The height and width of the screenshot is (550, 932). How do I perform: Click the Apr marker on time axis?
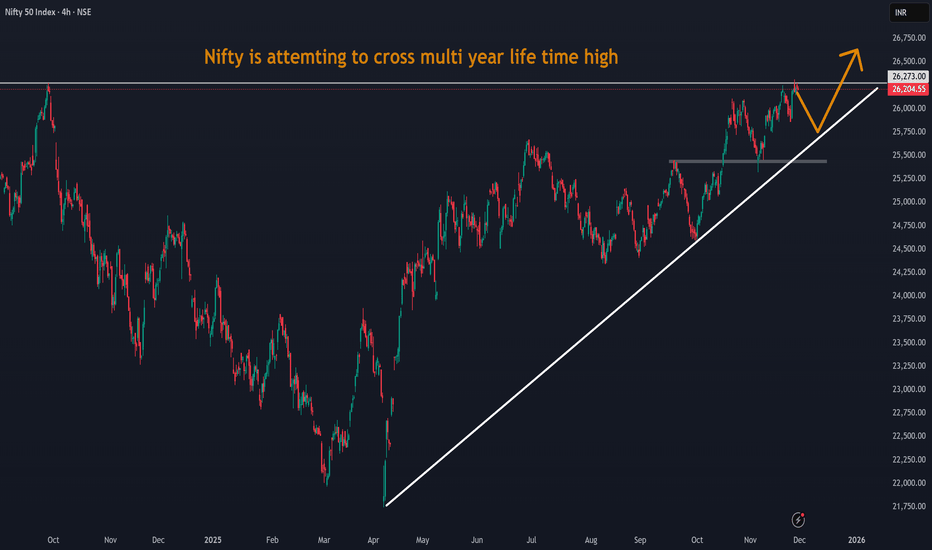(375, 539)
